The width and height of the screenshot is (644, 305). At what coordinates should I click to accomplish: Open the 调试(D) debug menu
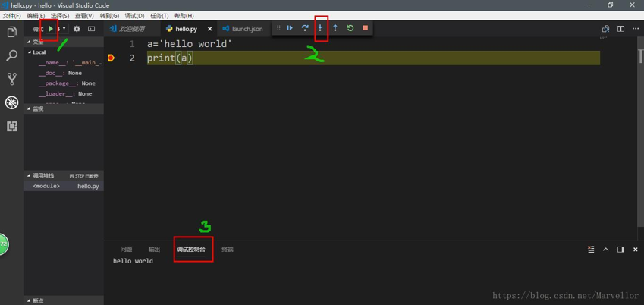click(134, 15)
